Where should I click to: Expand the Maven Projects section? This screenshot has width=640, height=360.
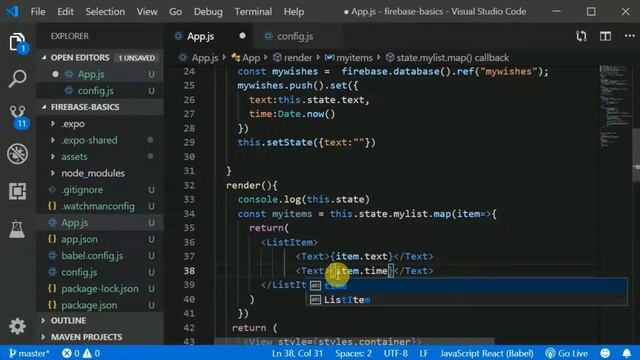[100, 337]
